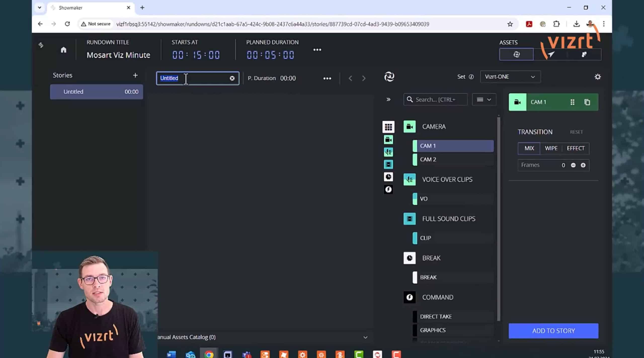Open the grid view icon in asset sidebar
Screen dimensions: 644x358
click(388, 127)
